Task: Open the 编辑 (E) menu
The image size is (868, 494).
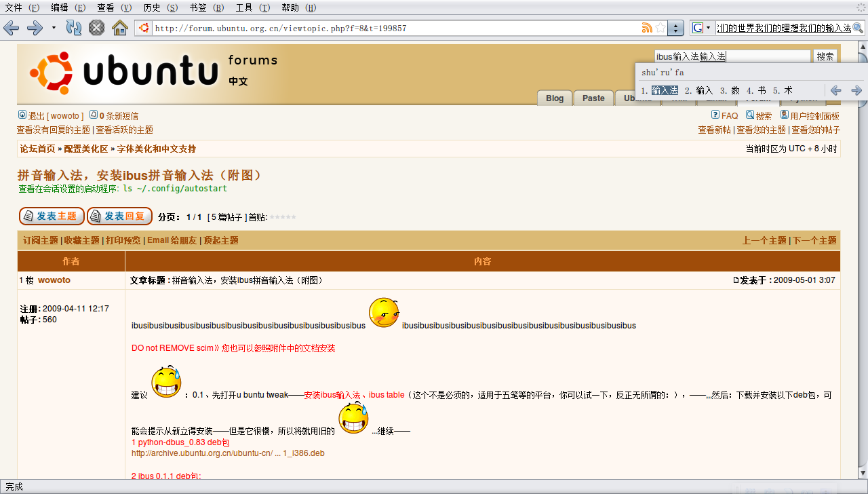Action: point(68,7)
